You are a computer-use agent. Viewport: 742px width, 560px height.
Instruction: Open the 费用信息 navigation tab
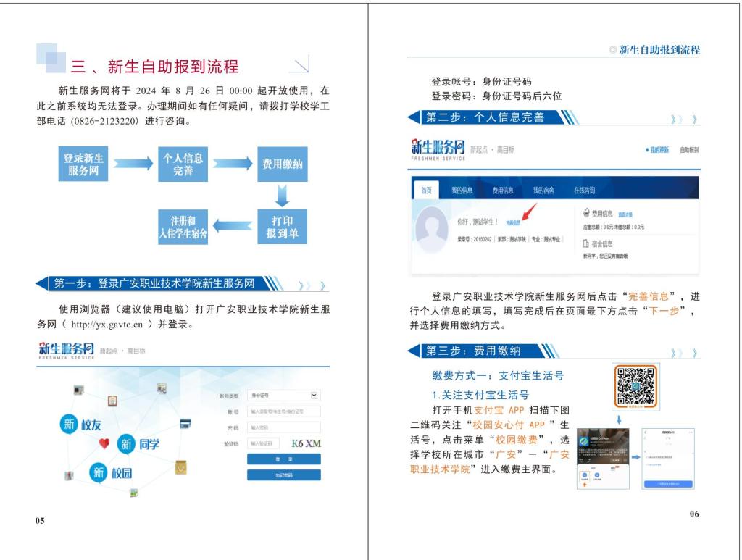(x=502, y=191)
